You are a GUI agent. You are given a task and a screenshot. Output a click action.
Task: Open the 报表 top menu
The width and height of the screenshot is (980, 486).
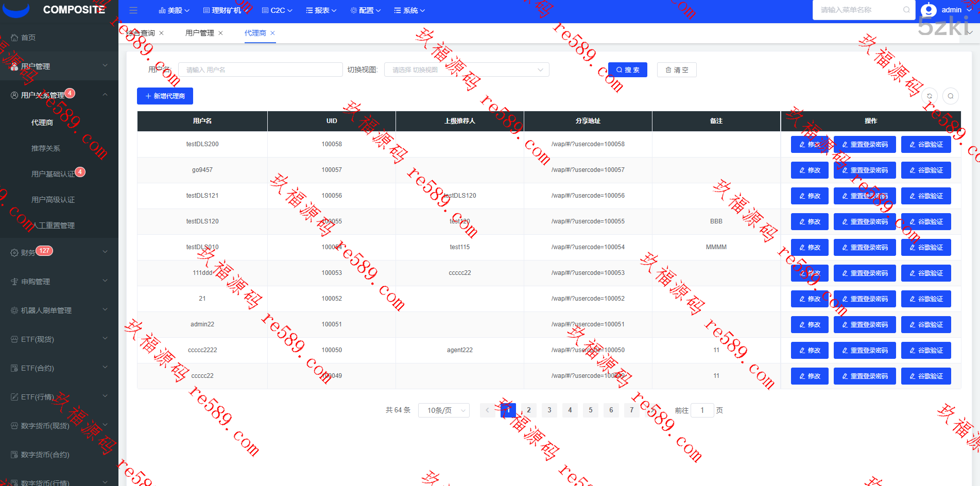pyautogui.click(x=321, y=10)
